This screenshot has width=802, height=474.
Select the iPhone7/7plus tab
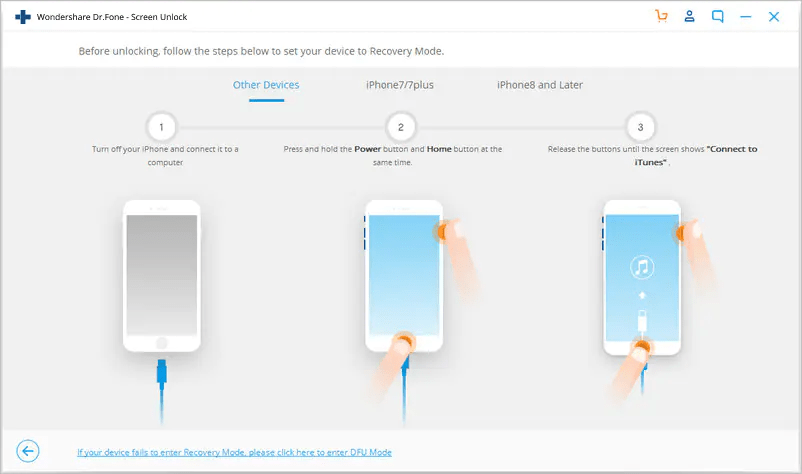coord(400,85)
